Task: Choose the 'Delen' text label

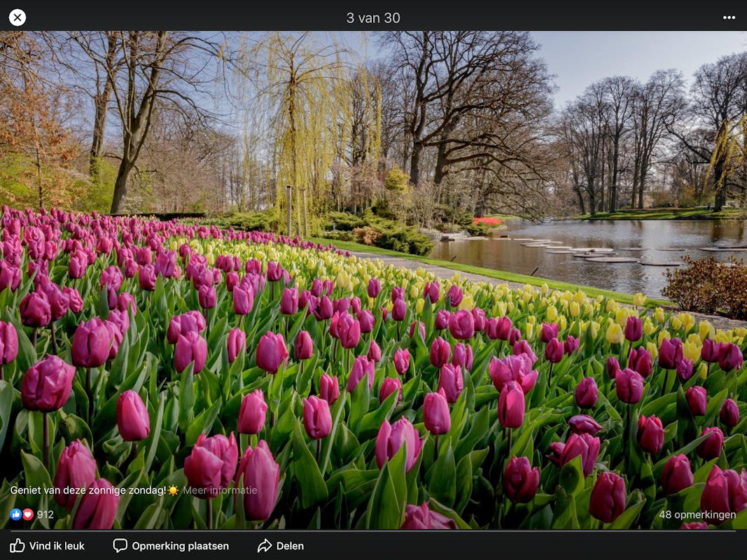Action: pos(290,546)
